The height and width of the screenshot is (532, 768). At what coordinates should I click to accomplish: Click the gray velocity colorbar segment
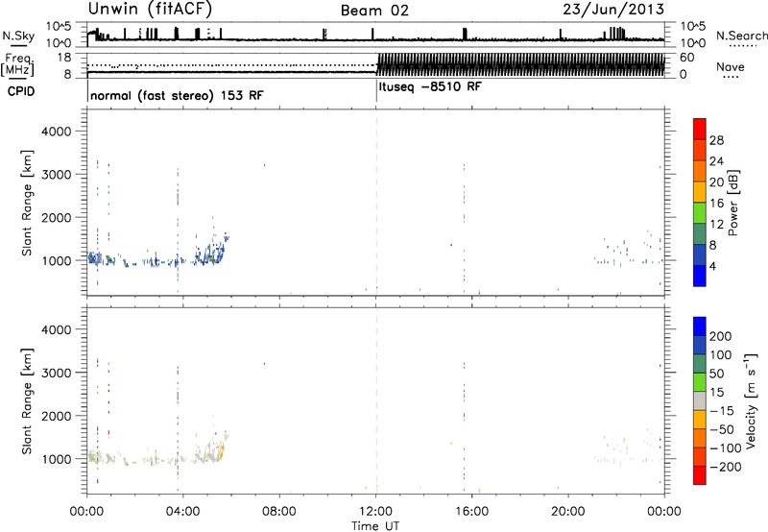point(700,401)
